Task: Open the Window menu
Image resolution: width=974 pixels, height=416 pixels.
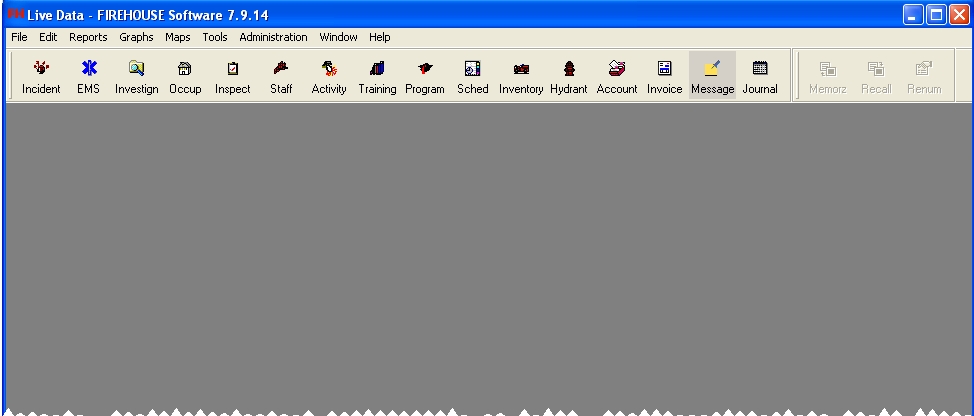Action: click(x=338, y=37)
